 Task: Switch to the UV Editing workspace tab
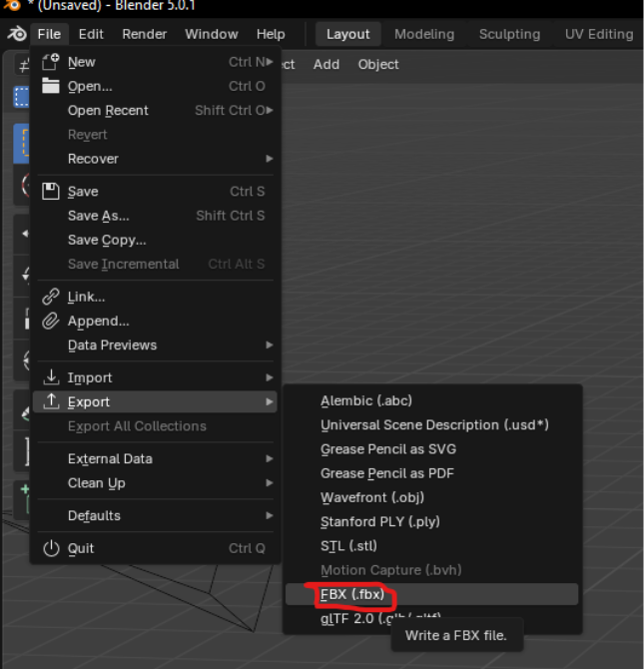[599, 34]
